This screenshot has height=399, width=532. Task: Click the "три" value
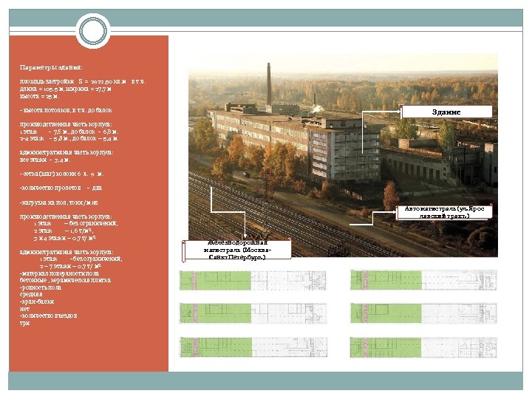tap(24, 323)
